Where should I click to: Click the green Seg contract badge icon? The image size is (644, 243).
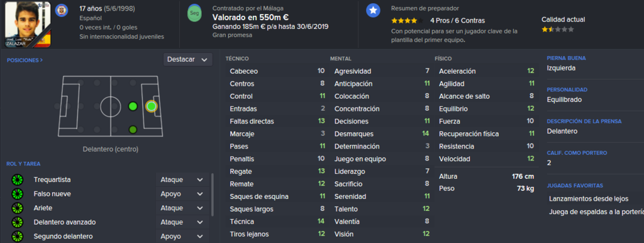click(194, 13)
